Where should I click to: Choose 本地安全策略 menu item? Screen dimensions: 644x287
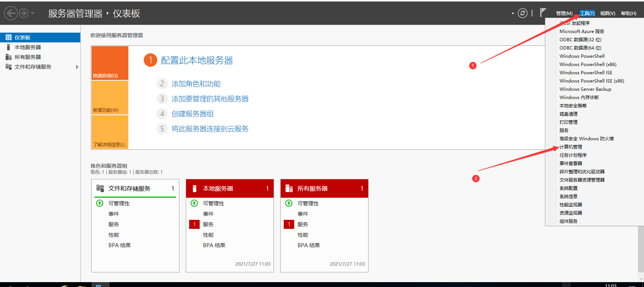tap(573, 106)
